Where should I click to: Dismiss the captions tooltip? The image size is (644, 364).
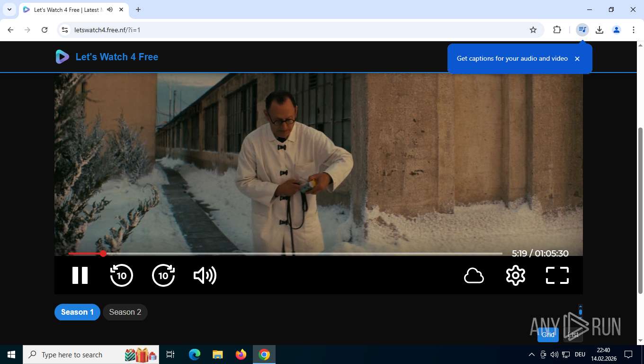click(x=577, y=59)
